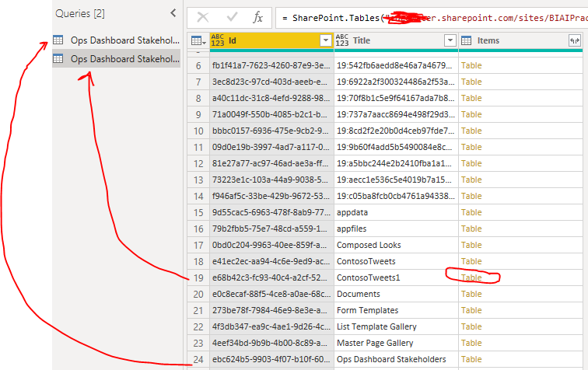Open Table link in Composed Looks row
This screenshot has width=588, height=370.
click(471, 245)
